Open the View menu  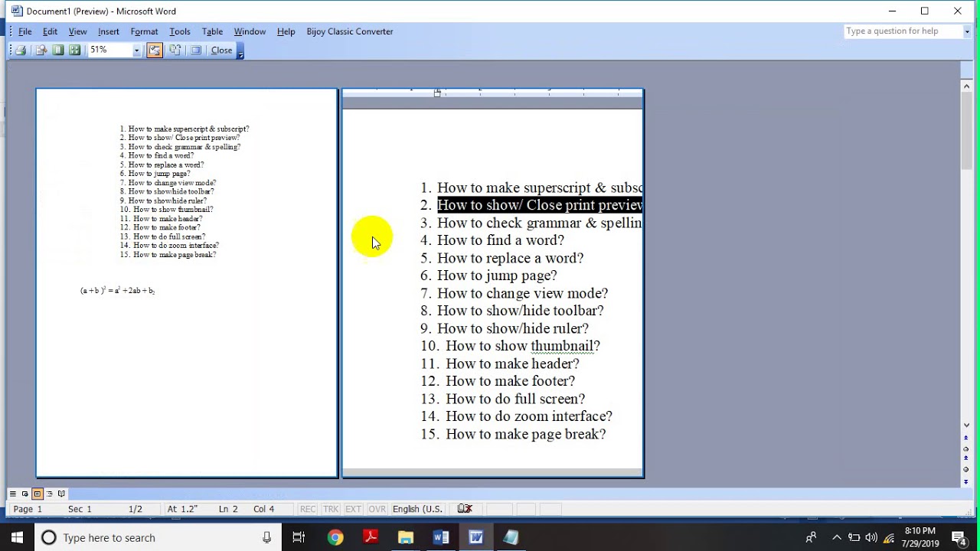click(77, 31)
